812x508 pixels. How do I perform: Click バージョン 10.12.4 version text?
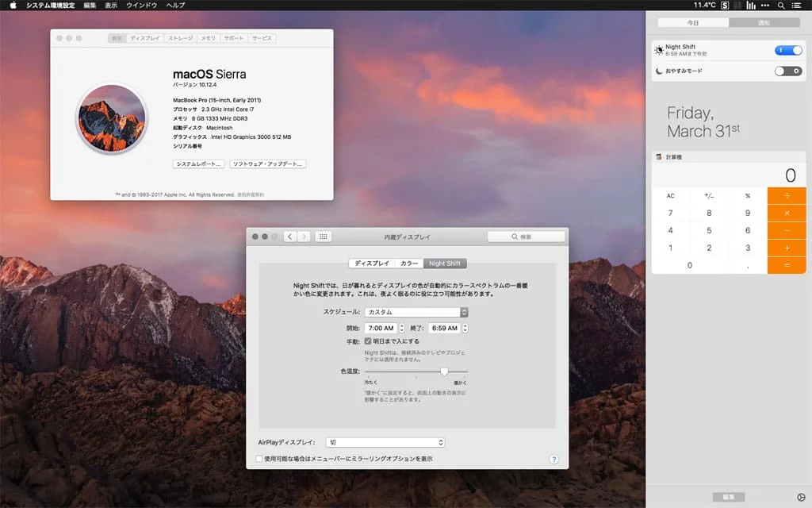point(195,85)
